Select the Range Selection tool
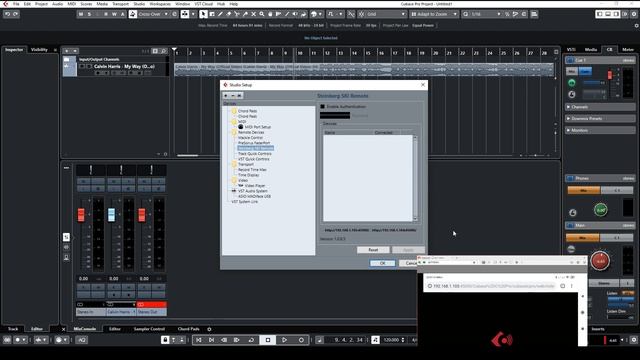This screenshot has height=360, width=640. pos(212,14)
